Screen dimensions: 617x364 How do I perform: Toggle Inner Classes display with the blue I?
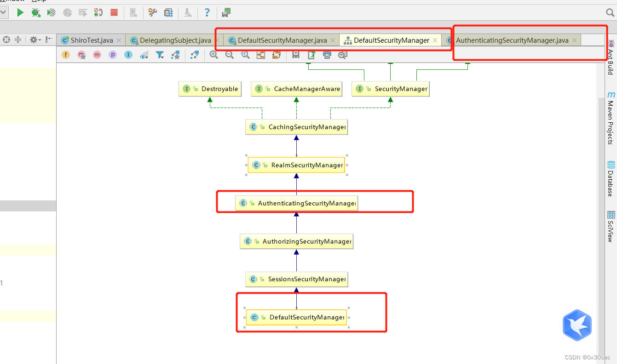pos(128,55)
